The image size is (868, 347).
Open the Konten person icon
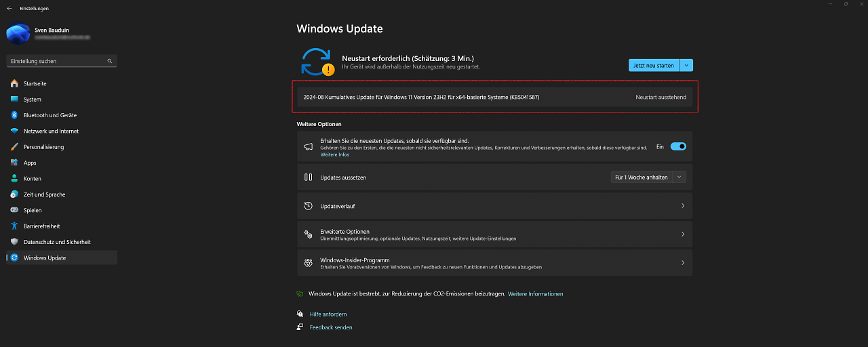tap(14, 178)
